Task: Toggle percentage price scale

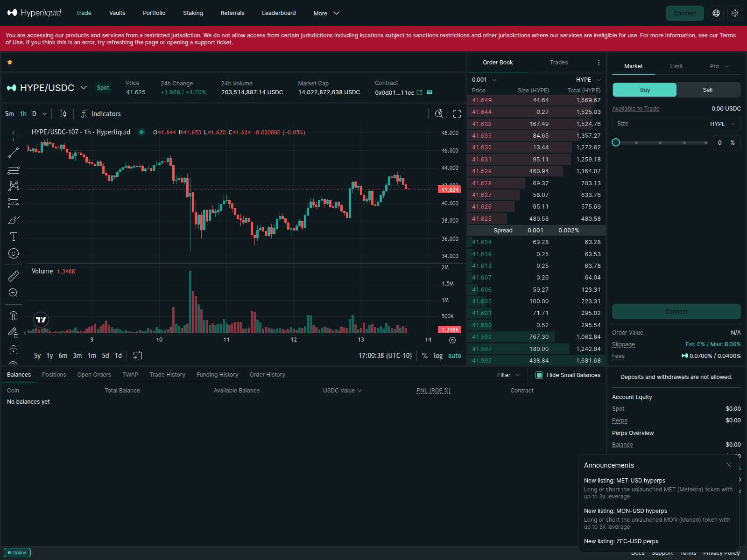Action: click(425, 356)
